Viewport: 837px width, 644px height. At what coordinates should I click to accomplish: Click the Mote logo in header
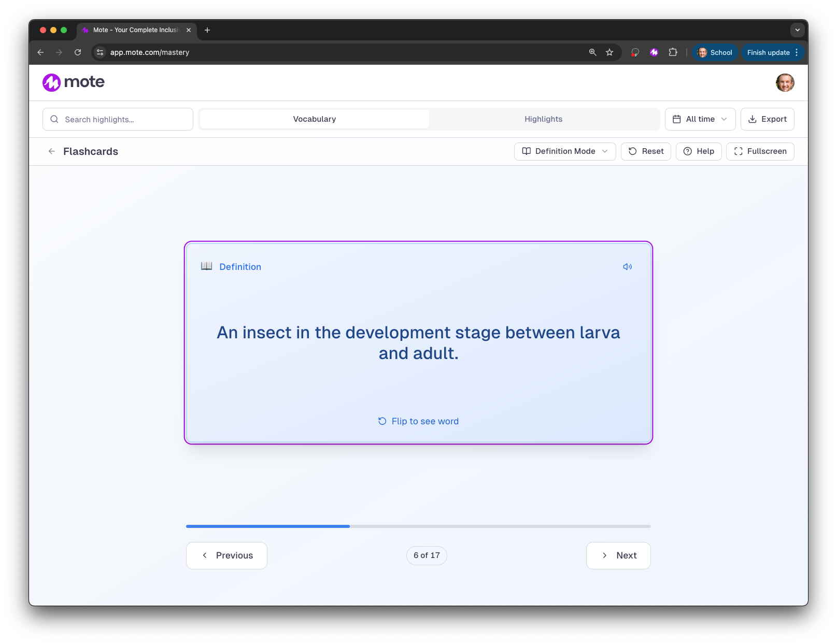click(74, 82)
